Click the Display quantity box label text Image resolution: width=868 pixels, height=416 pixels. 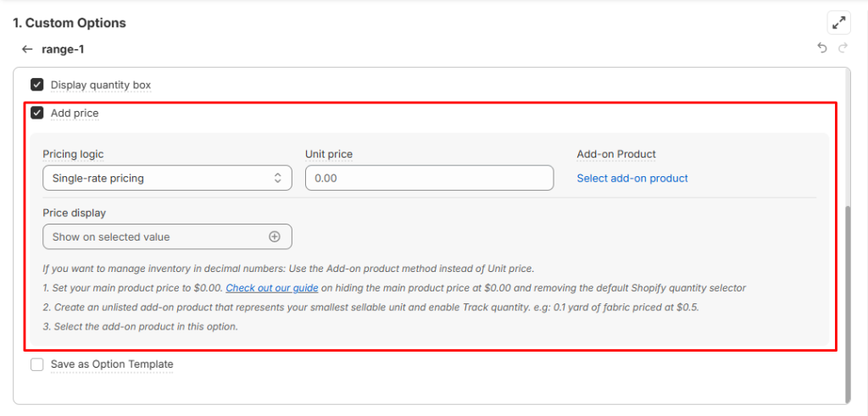click(101, 85)
